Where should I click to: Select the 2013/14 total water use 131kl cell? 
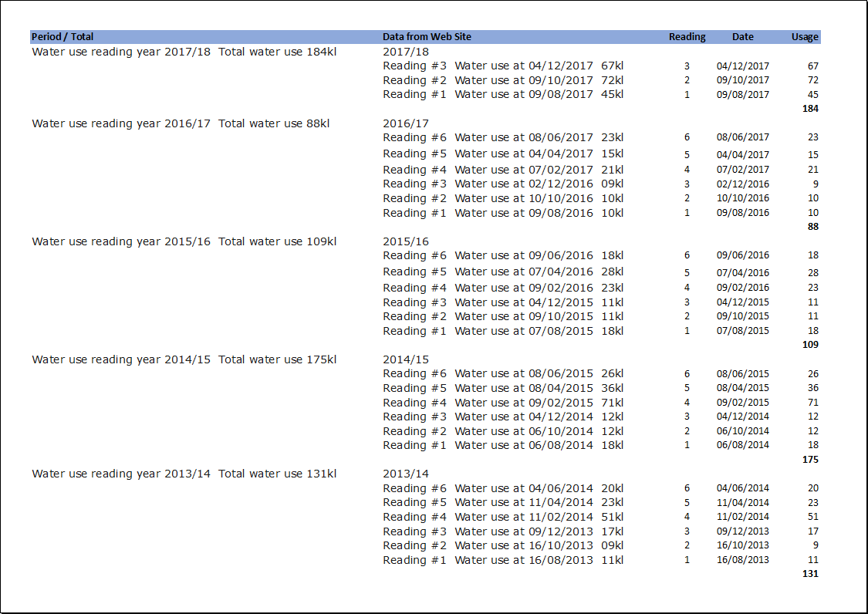click(x=184, y=474)
